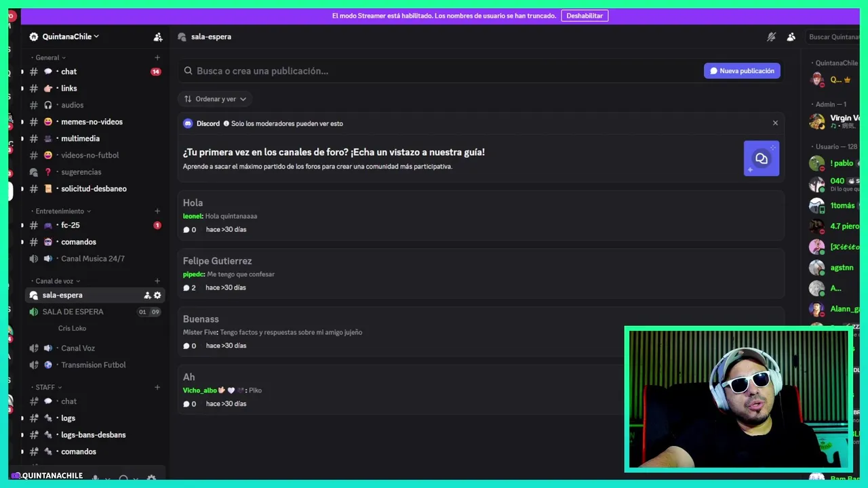
Task: Add a channel to Entretenimiento category
Action: [157, 211]
